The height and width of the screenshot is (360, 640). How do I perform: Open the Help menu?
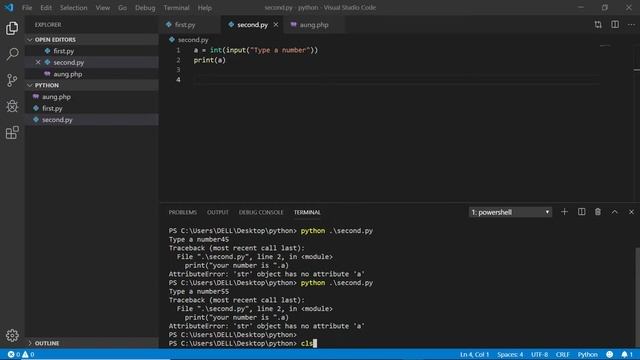[x=204, y=8]
